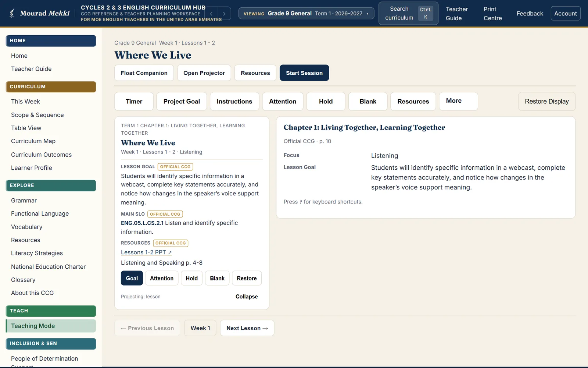Screen dimensions: 588x368
Task: Go to This Week
Action: tap(25, 102)
